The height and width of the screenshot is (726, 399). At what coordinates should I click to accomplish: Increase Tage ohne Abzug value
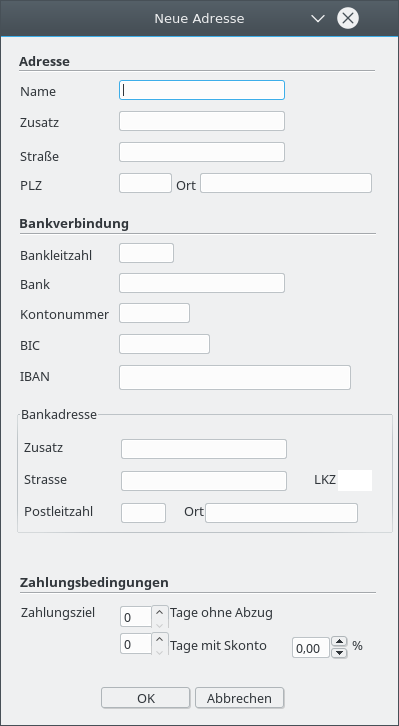point(160,612)
